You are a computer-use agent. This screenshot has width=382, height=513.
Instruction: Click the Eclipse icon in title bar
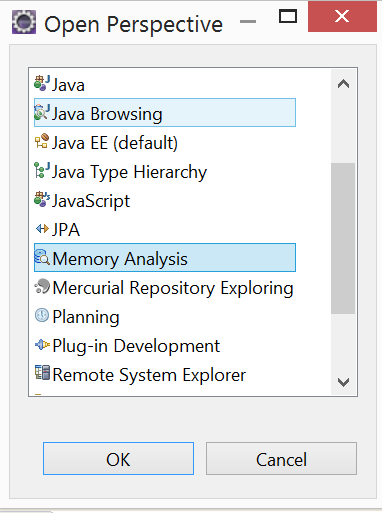24,22
